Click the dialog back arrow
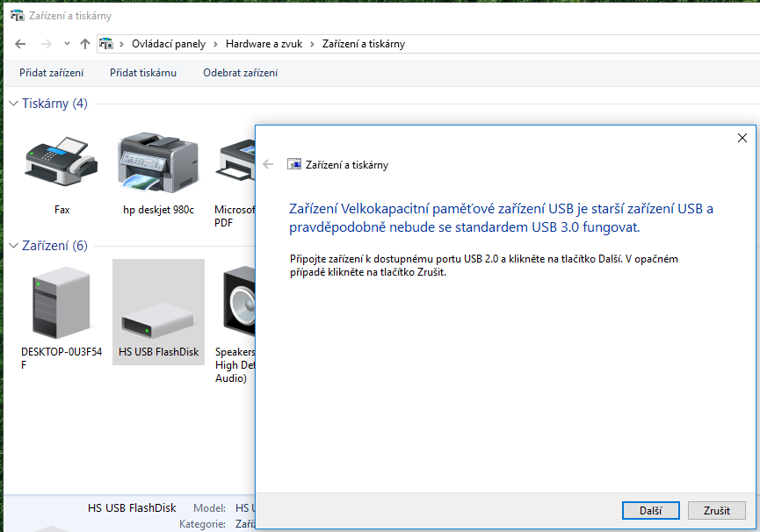Viewport: 760px width, 532px height. click(x=268, y=164)
